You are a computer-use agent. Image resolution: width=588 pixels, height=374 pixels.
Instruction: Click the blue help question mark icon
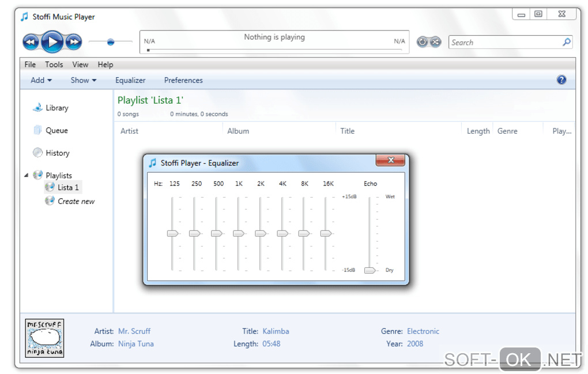tap(561, 80)
